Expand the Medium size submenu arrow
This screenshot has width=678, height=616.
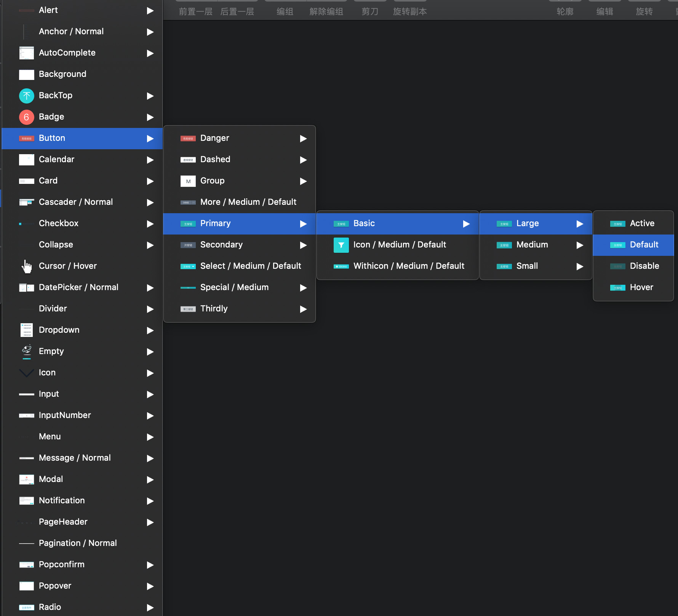tap(580, 245)
